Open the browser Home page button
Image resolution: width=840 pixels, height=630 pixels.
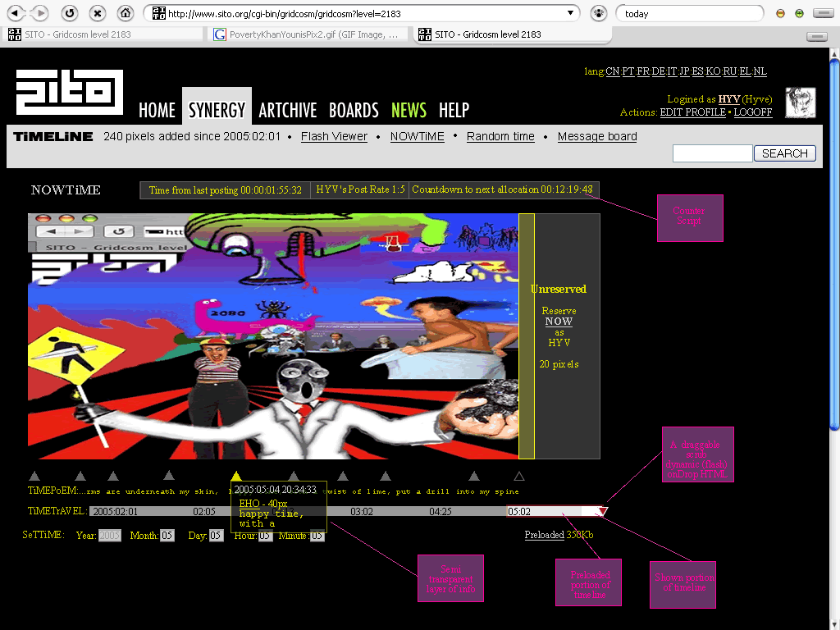pyautogui.click(x=126, y=13)
